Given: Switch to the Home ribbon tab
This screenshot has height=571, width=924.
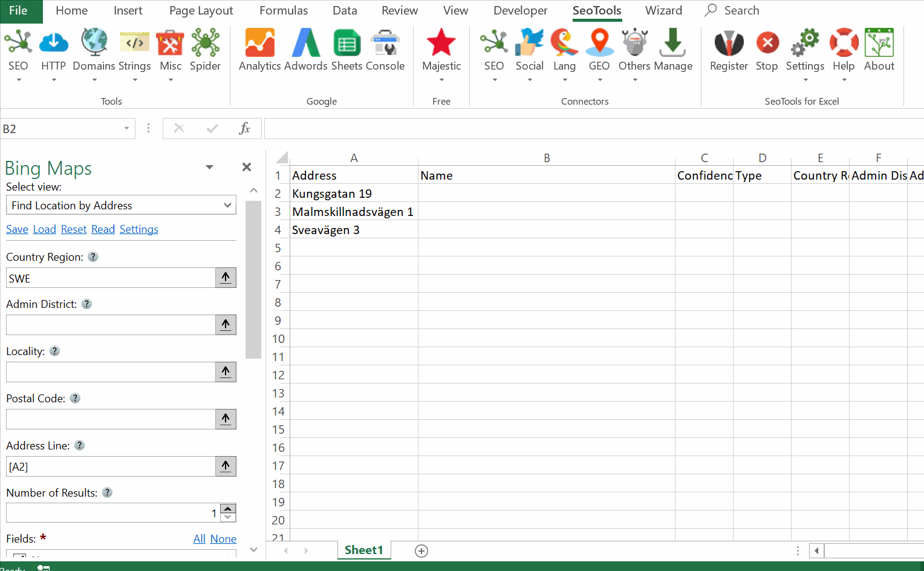Looking at the screenshot, I should point(71,11).
